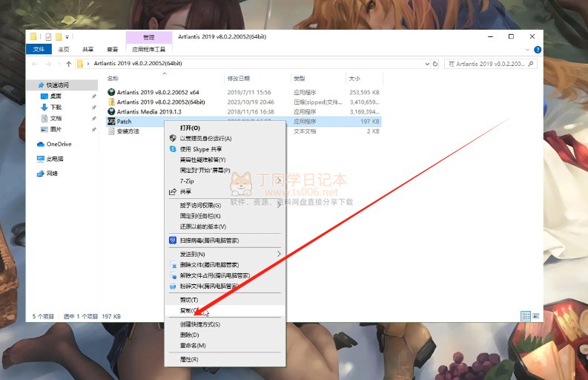Click the quick access new folder icon

pos(59,37)
